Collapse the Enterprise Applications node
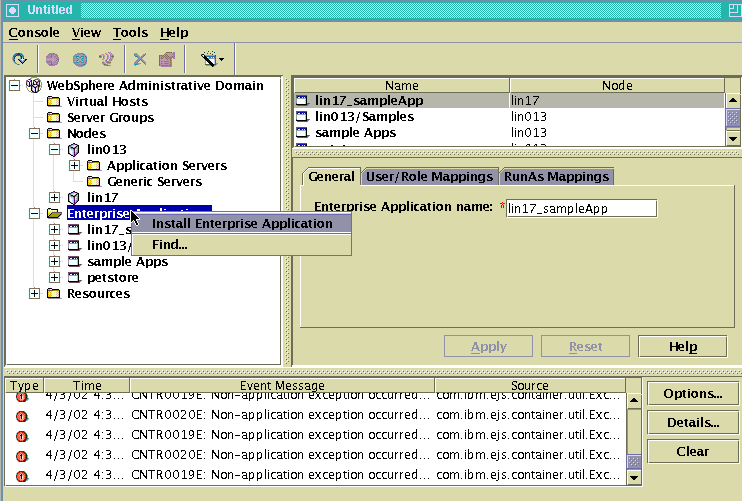Image resolution: width=742 pixels, height=501 pixels. click(35, 214)
